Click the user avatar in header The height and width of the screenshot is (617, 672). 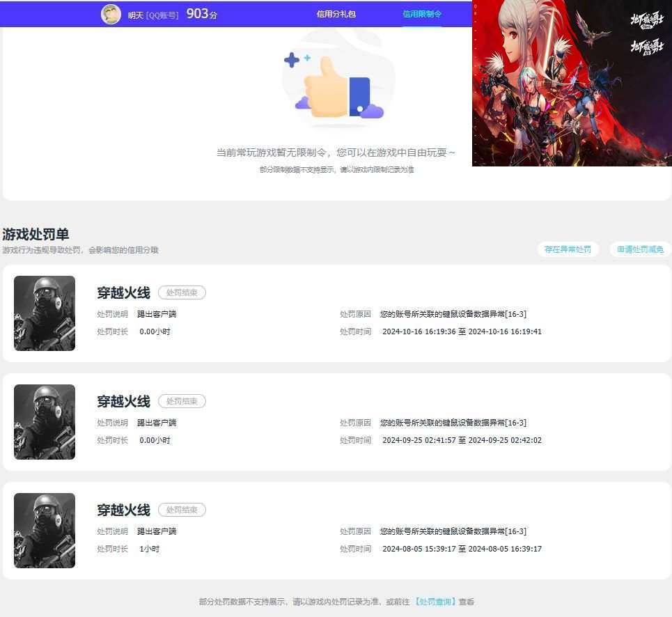pos(111,14)
